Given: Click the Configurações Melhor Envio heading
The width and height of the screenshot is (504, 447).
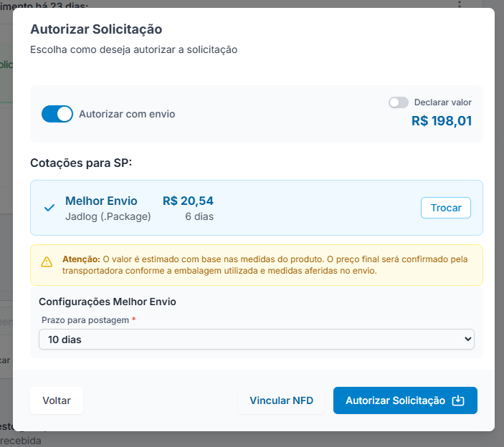Looking at the screenshot, I should [108, 302].
